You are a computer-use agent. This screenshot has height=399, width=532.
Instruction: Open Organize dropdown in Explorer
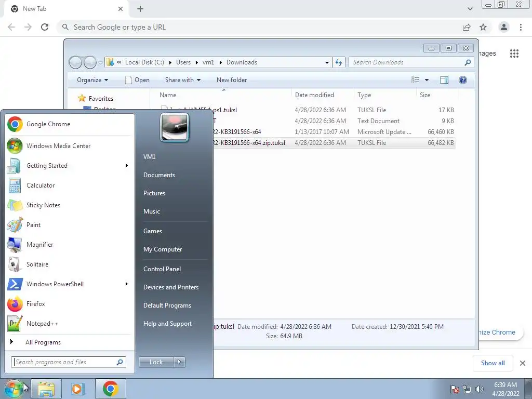[x=92, y=80]
